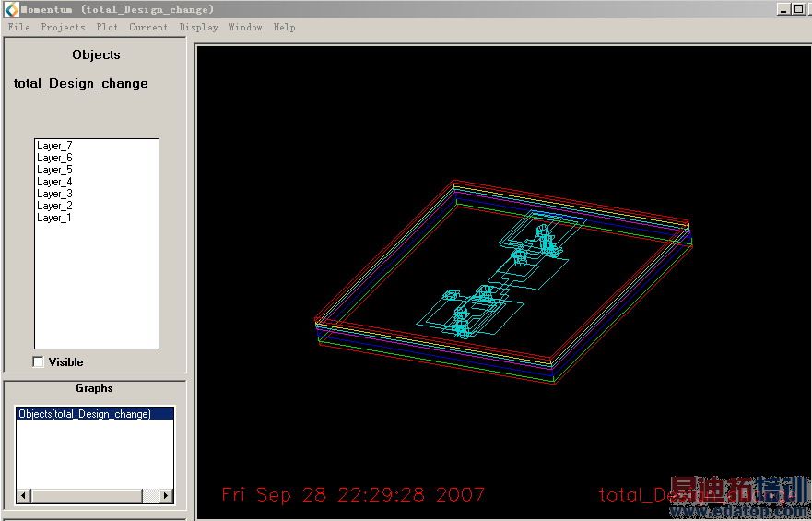The width and height of the screenshot is (812, 521).
Task: Minimize the Momentum window
Action: 784,9
